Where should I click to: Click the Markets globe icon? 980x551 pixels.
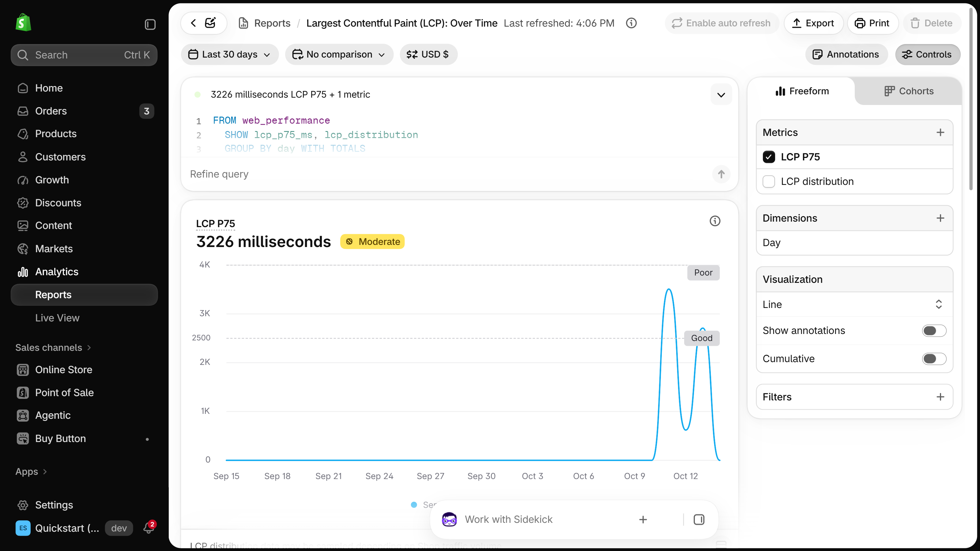23,249
